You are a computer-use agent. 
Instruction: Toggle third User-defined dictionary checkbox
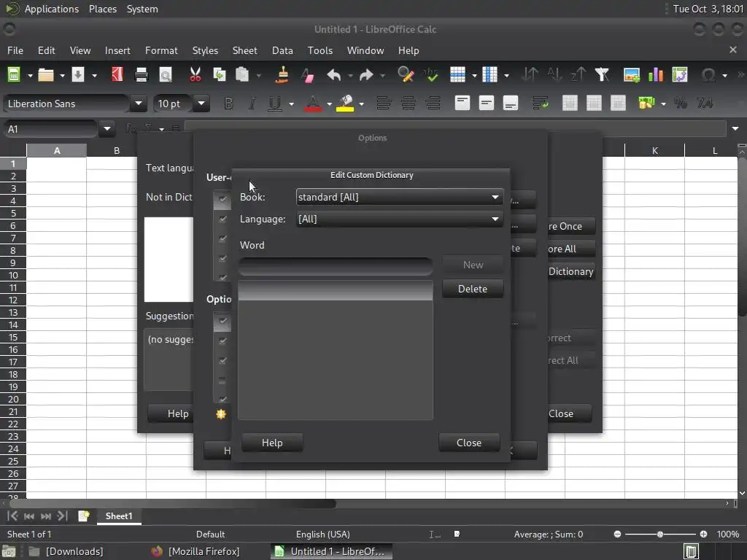[222, 238]
